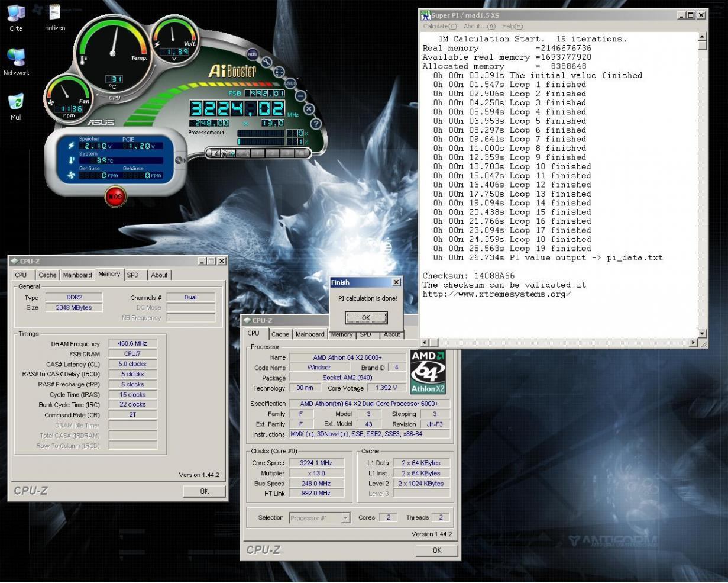Select profile button 2 in AI Booster toolbar
This screenshot has width=728, height=583.
coord(273,153)
